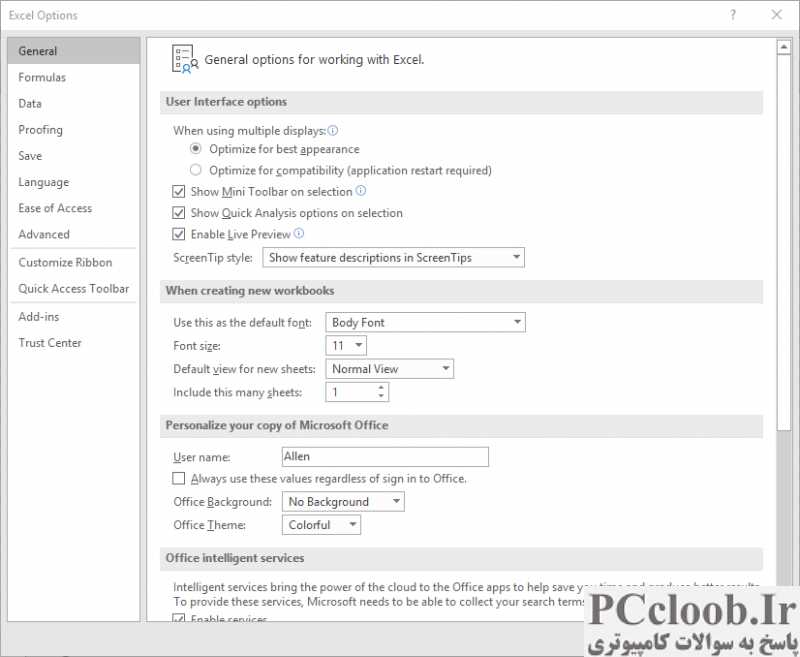Open Quick Access Toolbar category
800x657 pixels.
74,289
